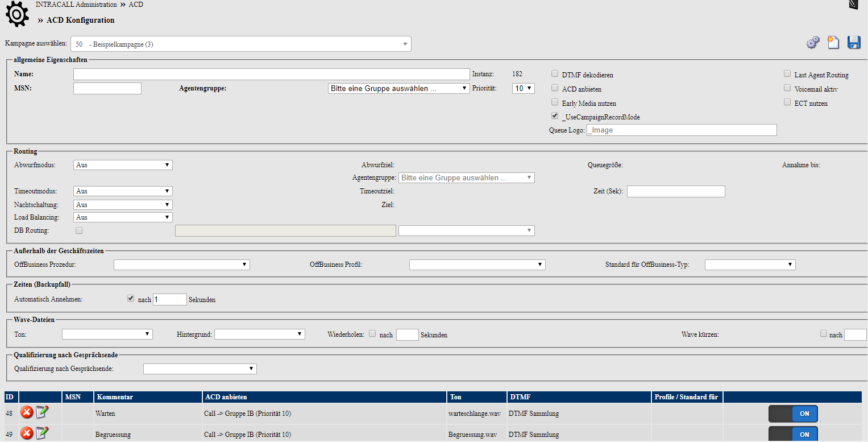Click the Wave kürzen nach input field
This screenshot has height=442, width=868.
855,334
